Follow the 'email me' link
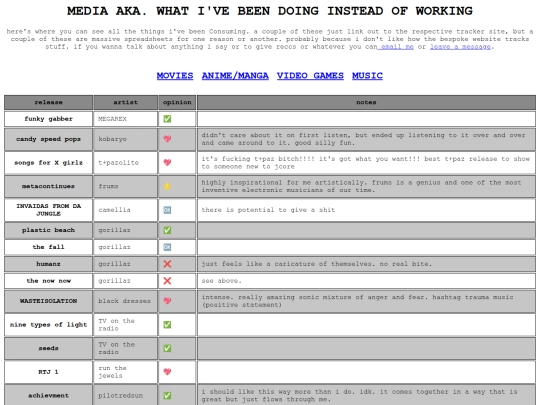The height and width of the screenshot is (405, 540). 397,46
